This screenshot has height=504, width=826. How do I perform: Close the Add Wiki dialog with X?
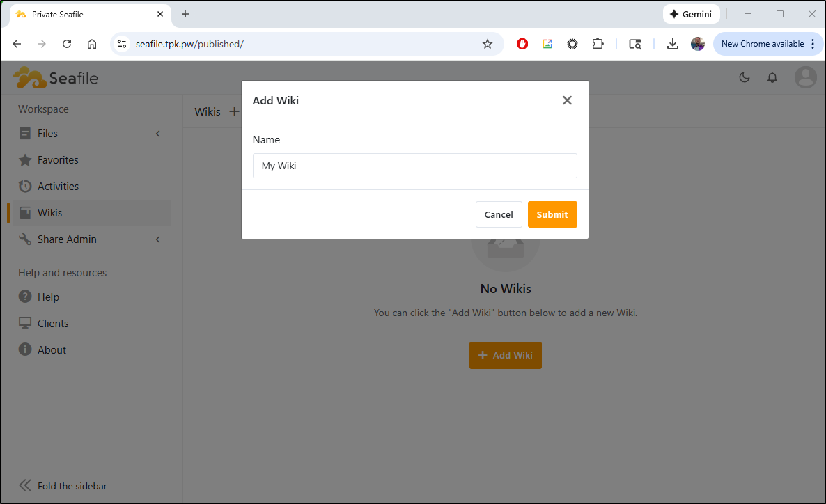567,100
